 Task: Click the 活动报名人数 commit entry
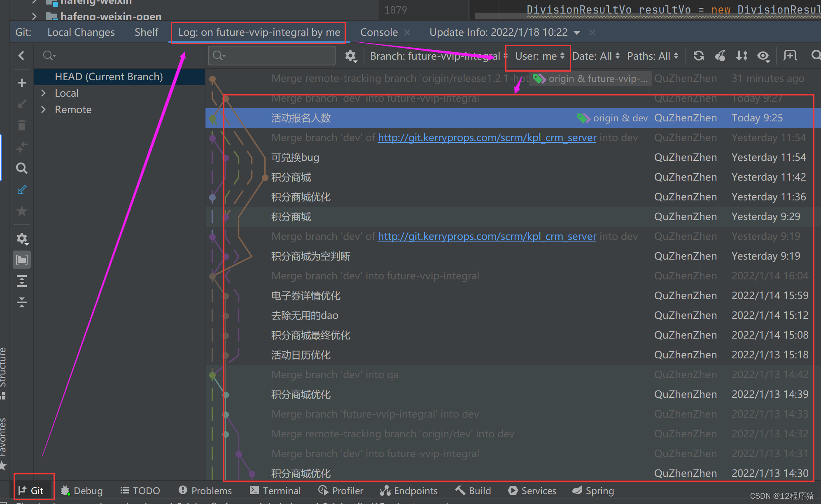click(x=302, y=118)
